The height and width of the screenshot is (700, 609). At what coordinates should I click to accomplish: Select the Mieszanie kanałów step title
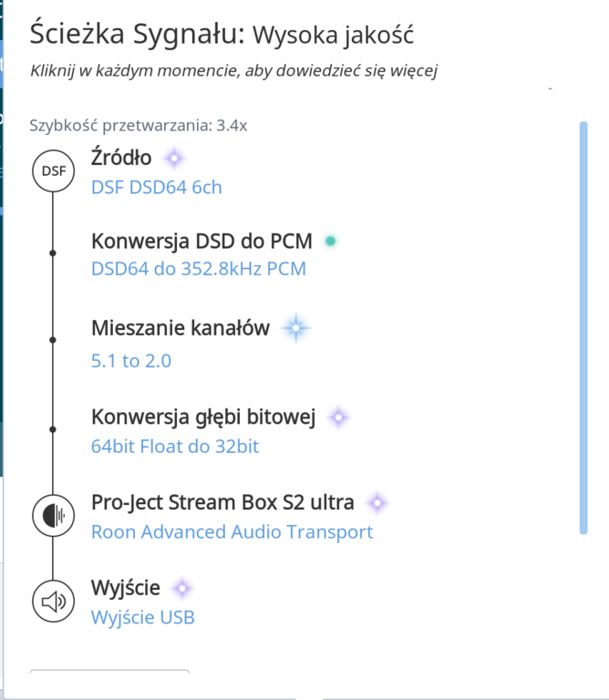click(x=181, y=328)
